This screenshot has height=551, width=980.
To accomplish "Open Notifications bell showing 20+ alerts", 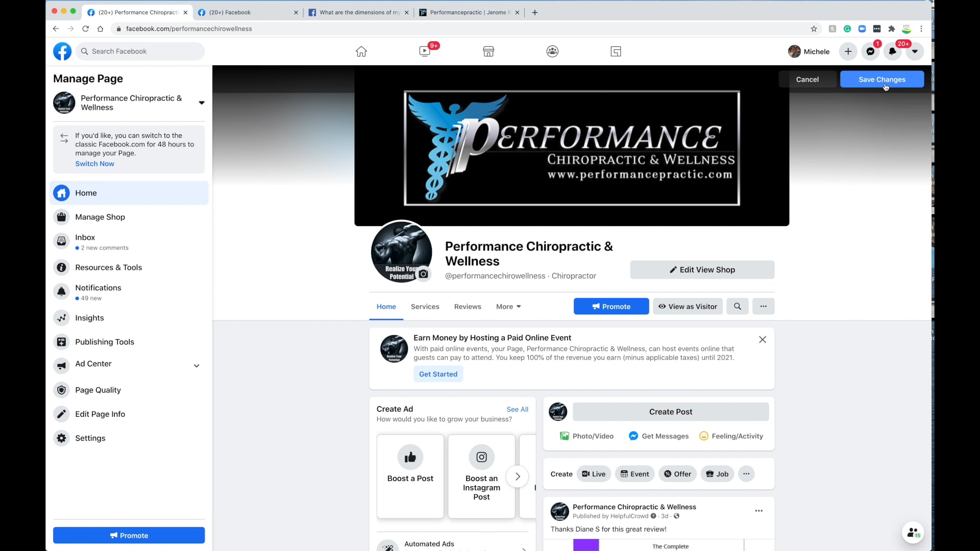I will (x=893, y=52).
